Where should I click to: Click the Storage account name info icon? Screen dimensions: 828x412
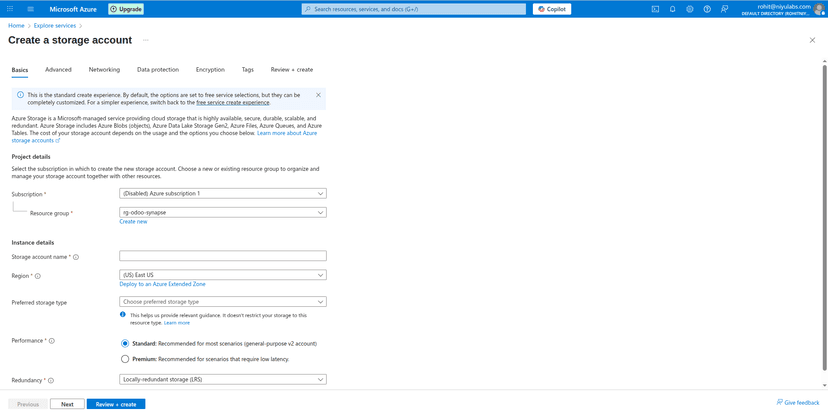(76, 257)
